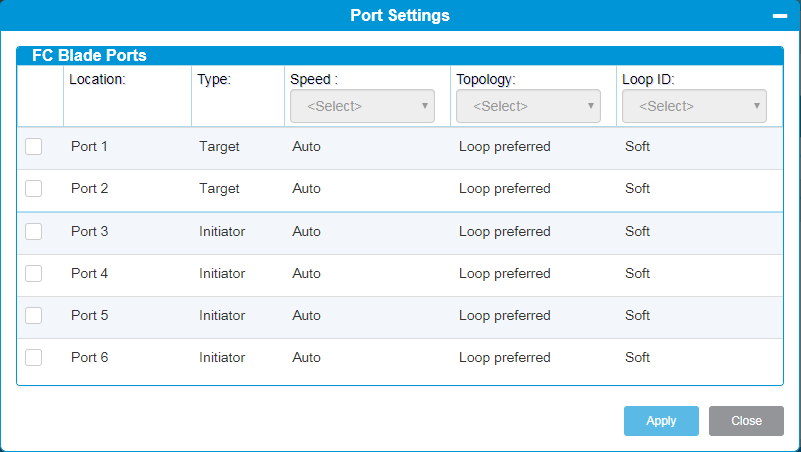Minimize the Port Settings dialog
Viewport: 801px width, 452px height.
click(780, 16)
